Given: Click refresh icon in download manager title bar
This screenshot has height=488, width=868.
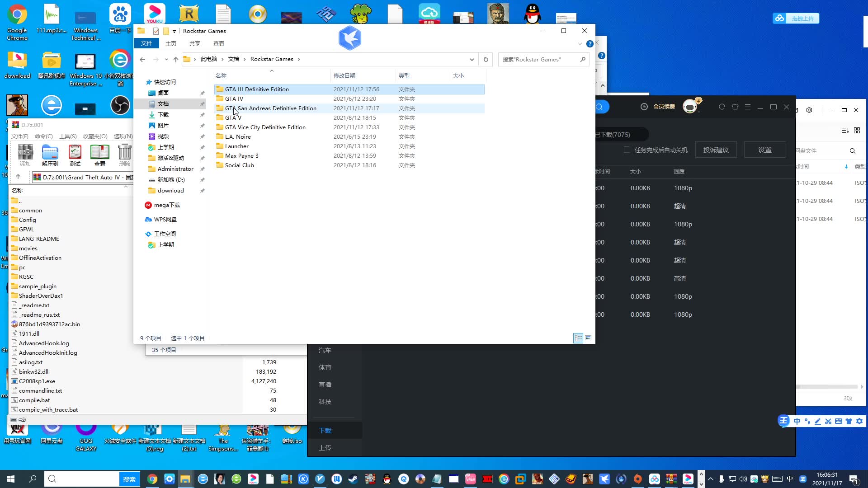Looking at the screenshot, I should (x=722, y=107).
